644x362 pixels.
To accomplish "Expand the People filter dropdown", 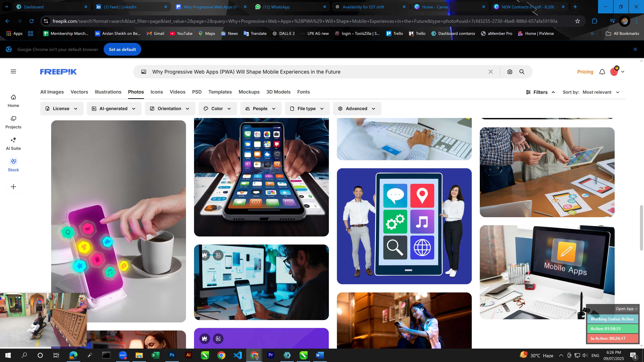I will pyautogui.click(x=261, y=108).
